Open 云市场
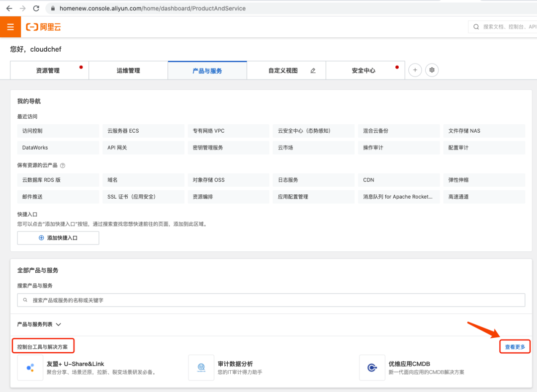Image resolution: width=537 pixels, height=392 pixels. [x=313, y=148]
